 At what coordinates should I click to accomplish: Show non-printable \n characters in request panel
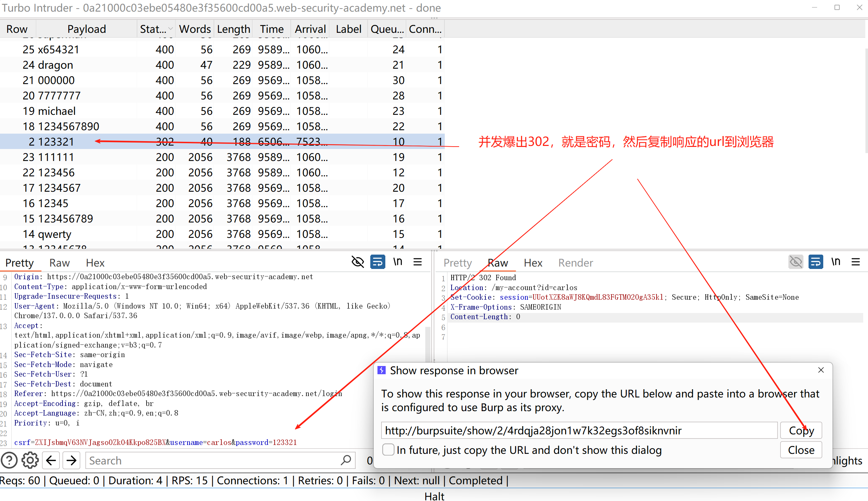tap(398, 262)
